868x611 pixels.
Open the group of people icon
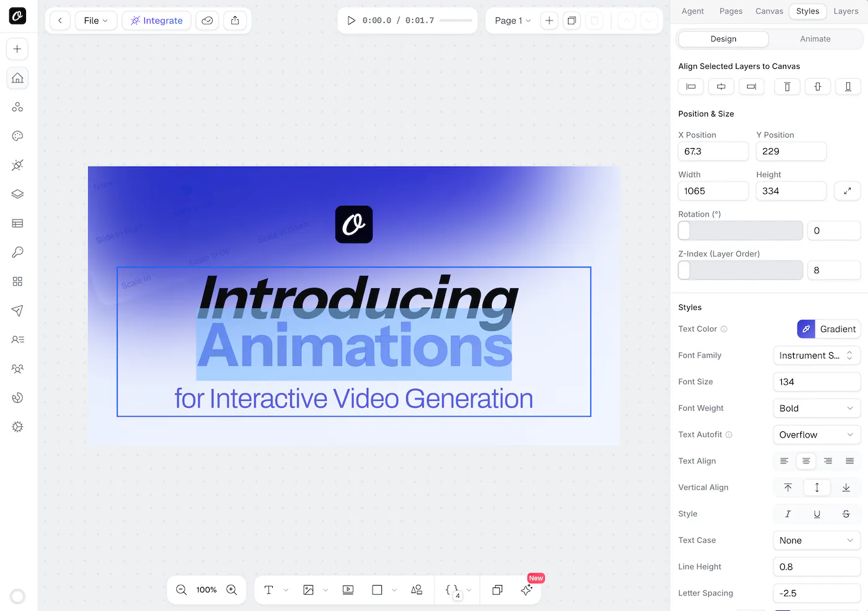coord(17,369)
